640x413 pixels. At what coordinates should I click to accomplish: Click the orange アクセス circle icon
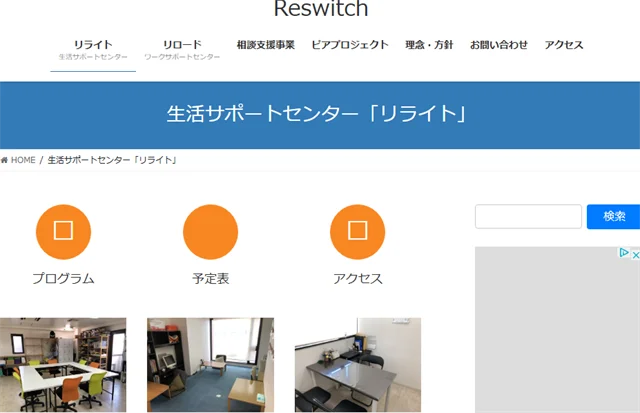coord(357,231)
